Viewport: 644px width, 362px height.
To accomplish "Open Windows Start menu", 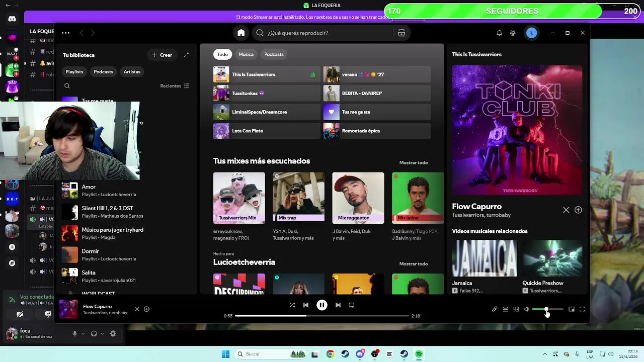I will pyautogui.click(x=226, y=354).
